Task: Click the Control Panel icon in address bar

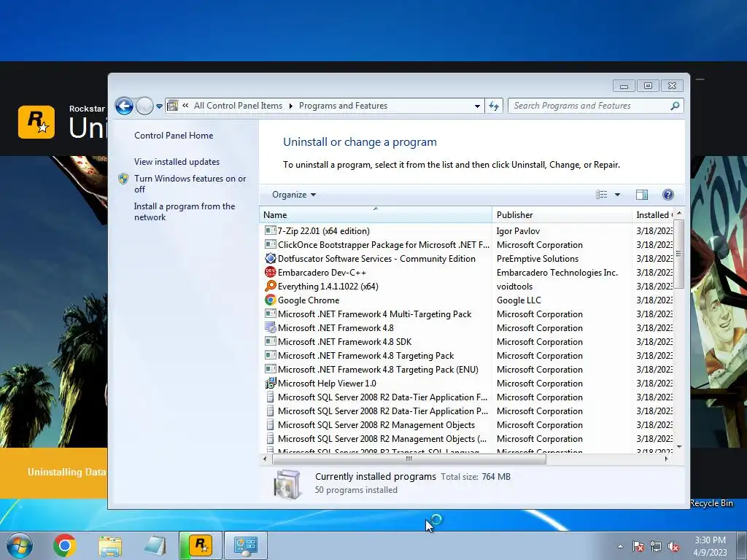Action: tap(172, 106)
